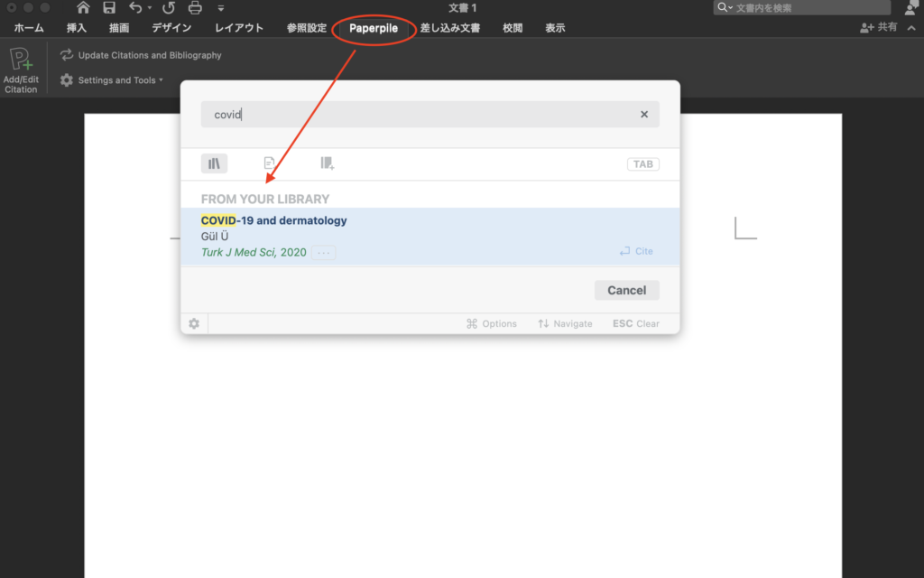Open the 参照設定 tab
The image size is (924, 578).
coord(307,28)
